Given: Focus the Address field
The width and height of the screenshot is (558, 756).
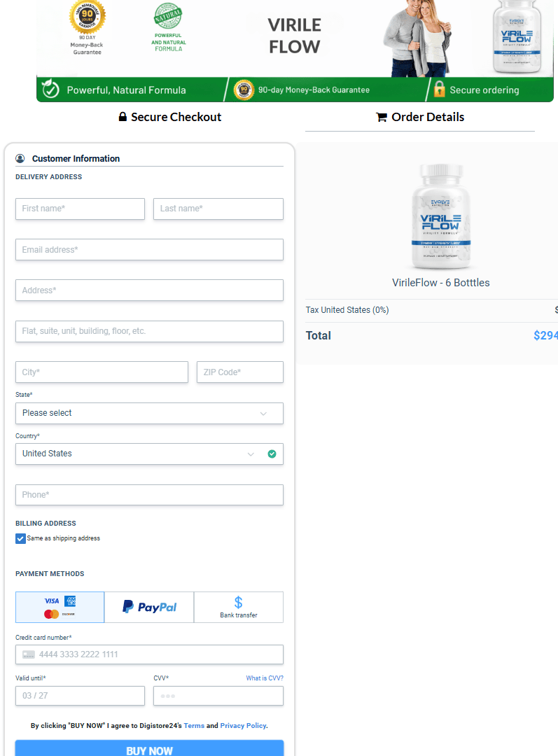Looking at the screenshot, I should (x=150, y=290).
